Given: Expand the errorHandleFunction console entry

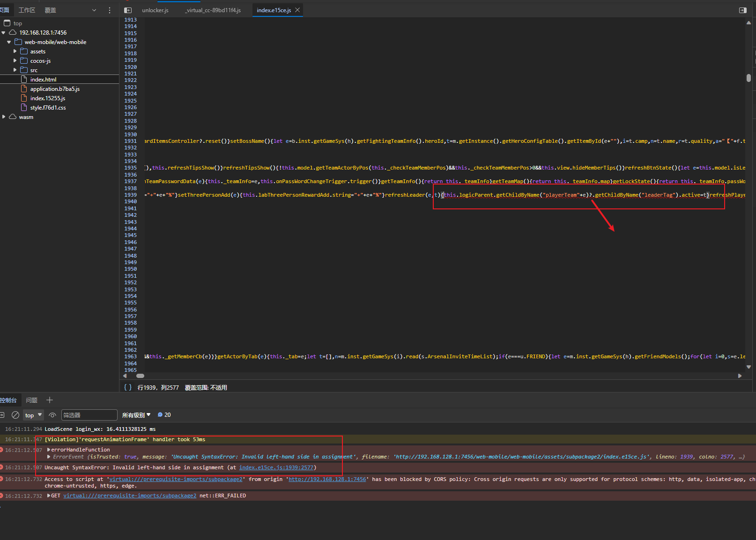Looking at the screenshot, I should pos(49,450).
